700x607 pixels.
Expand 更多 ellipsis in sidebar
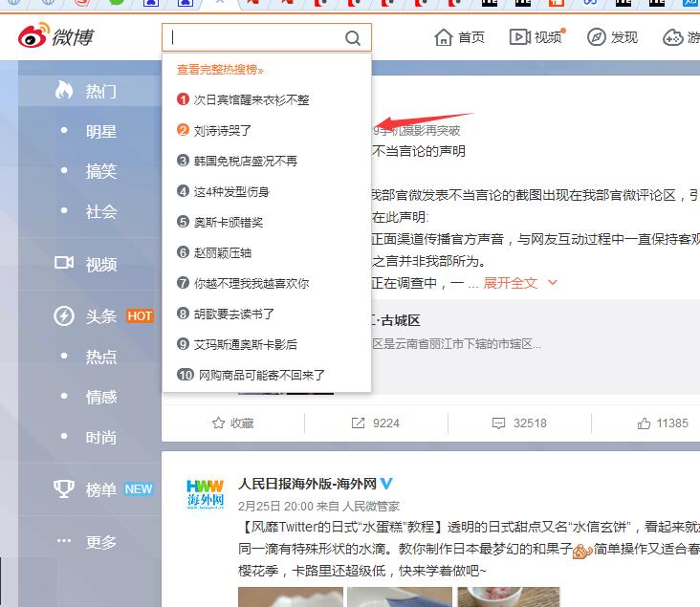click(x=64, y=541)
